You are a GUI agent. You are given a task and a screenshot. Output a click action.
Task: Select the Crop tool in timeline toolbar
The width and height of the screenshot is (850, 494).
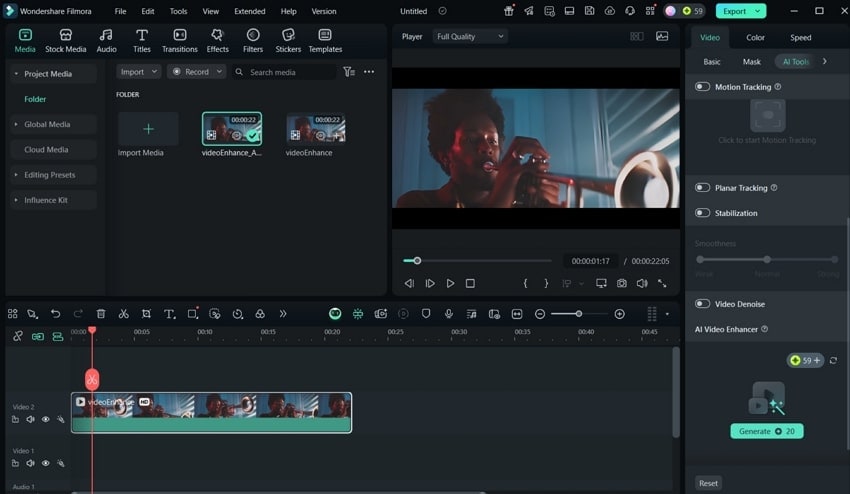146,313
